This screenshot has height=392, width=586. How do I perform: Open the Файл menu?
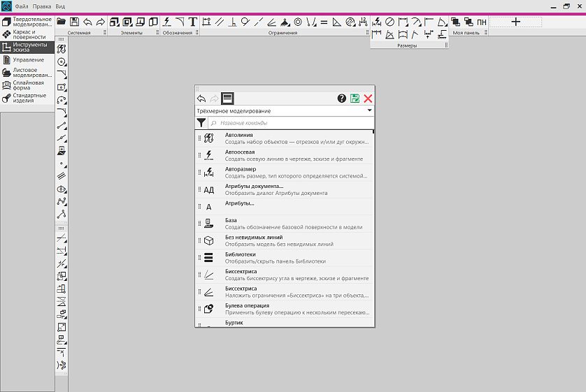22,6
